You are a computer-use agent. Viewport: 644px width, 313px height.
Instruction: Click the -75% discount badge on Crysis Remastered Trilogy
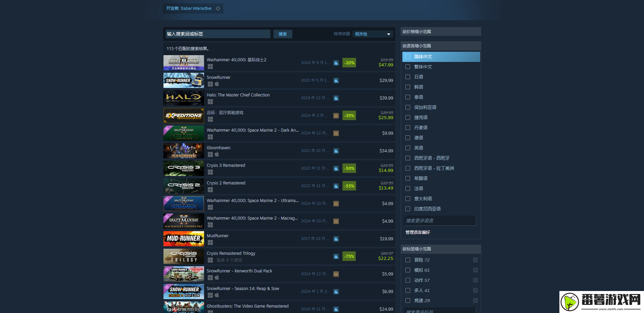pos(349,256)
